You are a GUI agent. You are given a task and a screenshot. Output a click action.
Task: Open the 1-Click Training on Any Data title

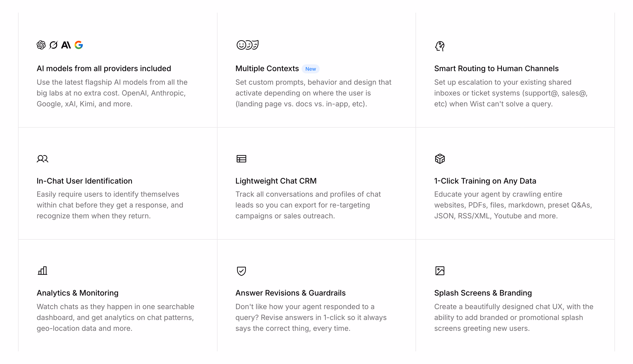pyautogui.click(x=485, y=181)
